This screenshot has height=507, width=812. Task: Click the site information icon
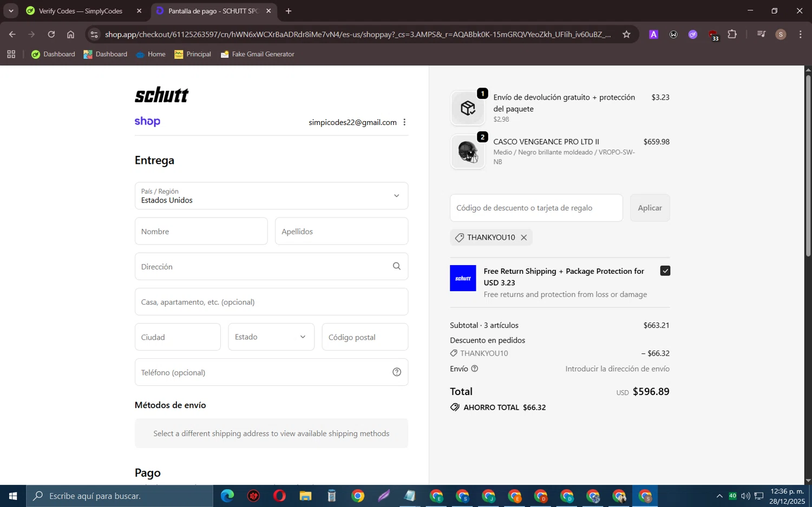pos(94,34)
